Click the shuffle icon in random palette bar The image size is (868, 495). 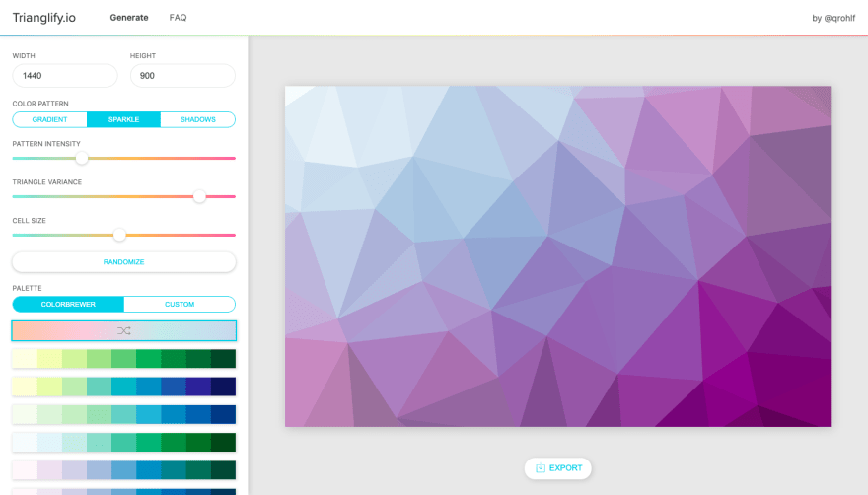pos(124,330)
